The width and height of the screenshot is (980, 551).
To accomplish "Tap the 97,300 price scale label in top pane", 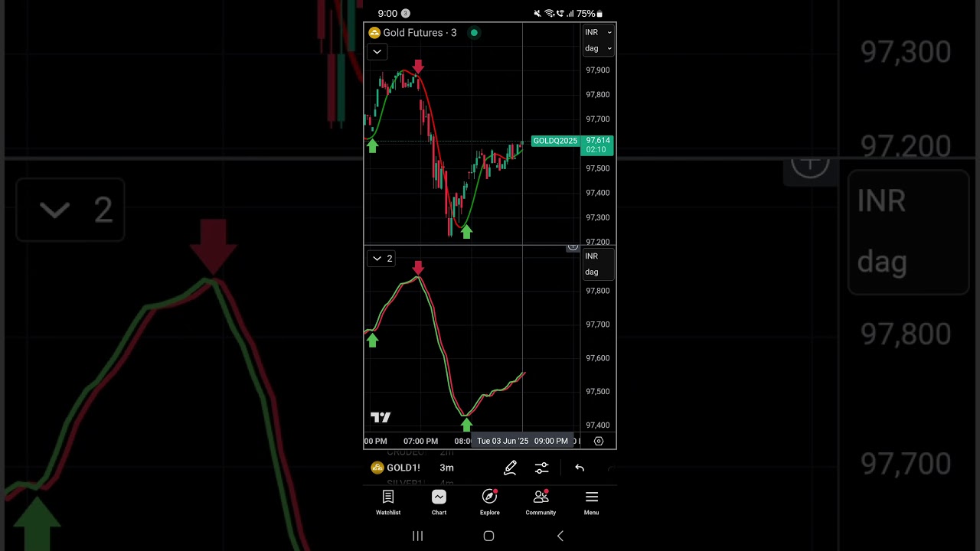I will tap(597, 217).
